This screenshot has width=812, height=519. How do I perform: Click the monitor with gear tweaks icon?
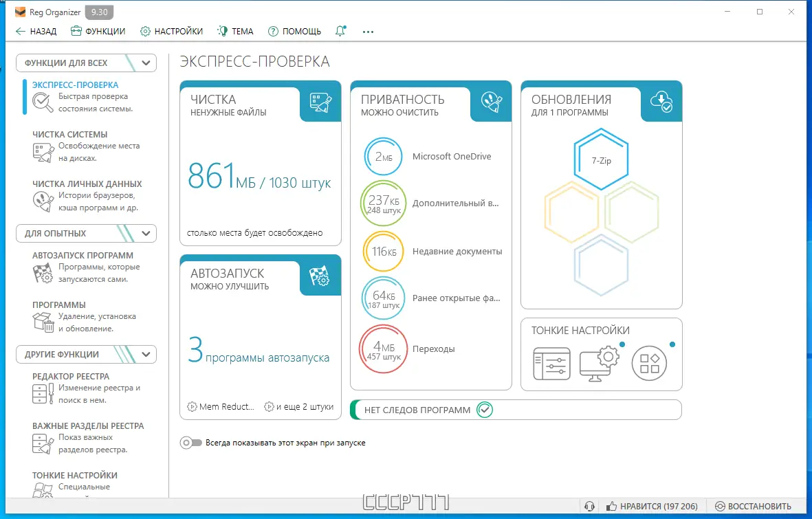[x=599, y=364]
